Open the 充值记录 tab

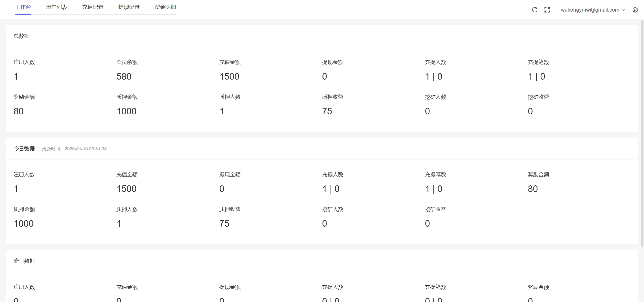coord(93,7)
